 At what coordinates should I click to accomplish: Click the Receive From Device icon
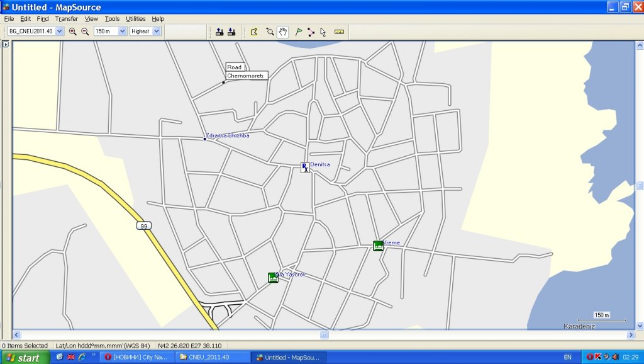point(231,31)
